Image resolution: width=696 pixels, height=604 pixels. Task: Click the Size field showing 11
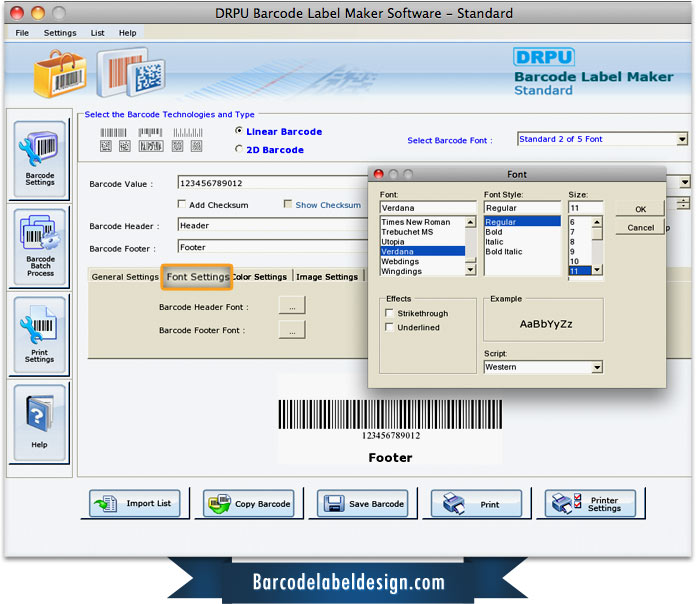585,208
